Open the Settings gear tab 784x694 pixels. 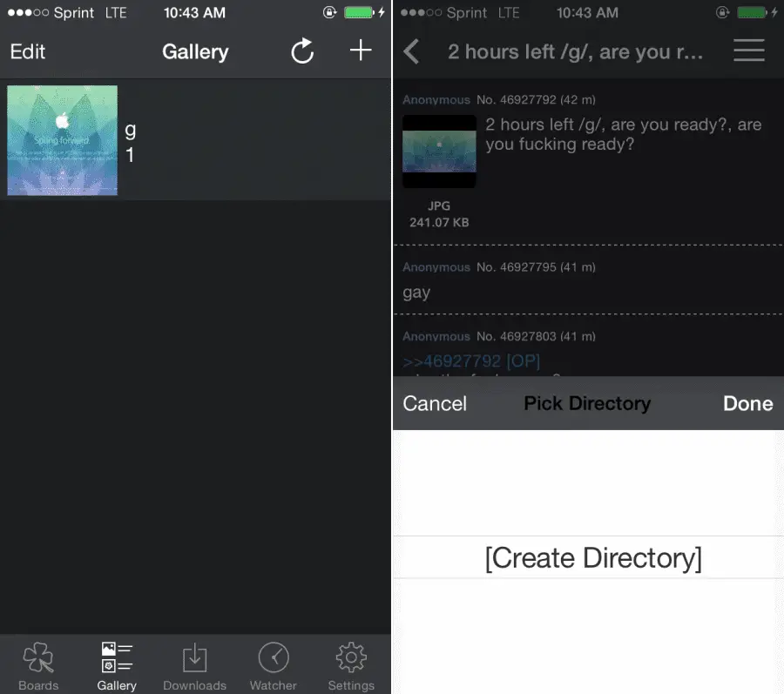tap(351, 666)
